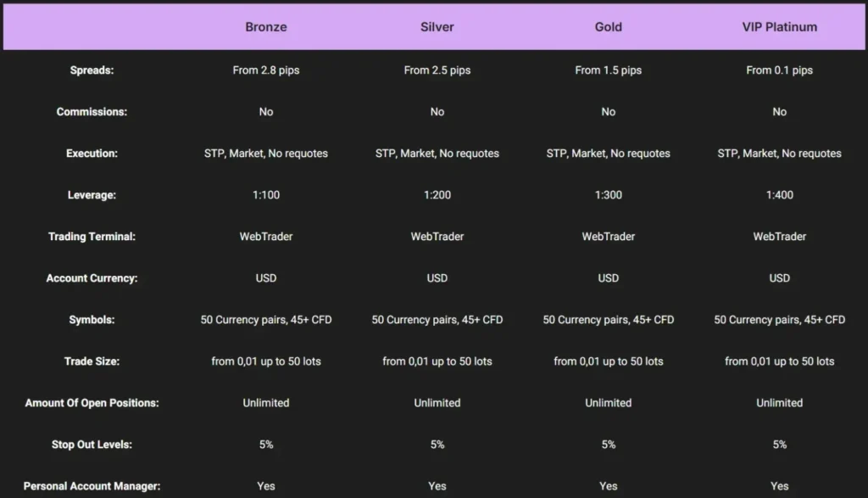Click the Trade Size row label
Image resolution: width=868 pixels, height=498 pixels.
(x=92, y=361)
